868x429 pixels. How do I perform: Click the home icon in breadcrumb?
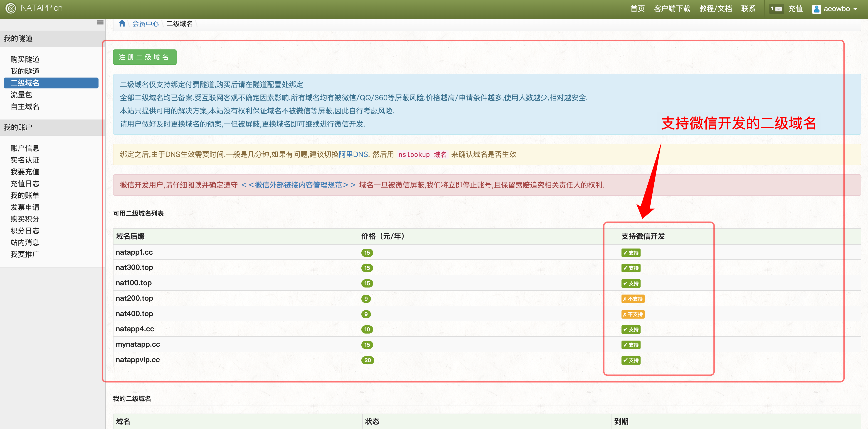click(x=122, y=23)
